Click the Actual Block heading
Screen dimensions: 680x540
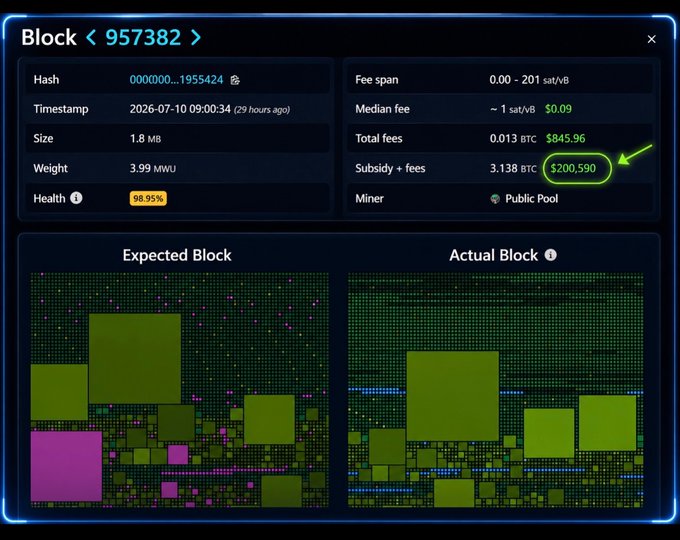click(494, 255)
